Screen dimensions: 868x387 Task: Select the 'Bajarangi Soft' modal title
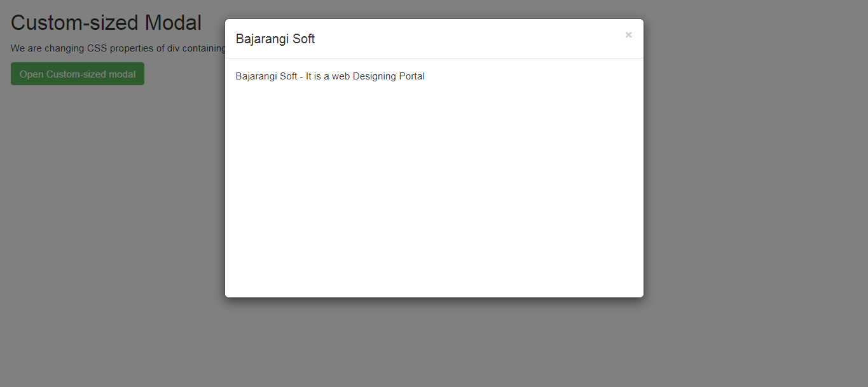[x=275, y=39]
